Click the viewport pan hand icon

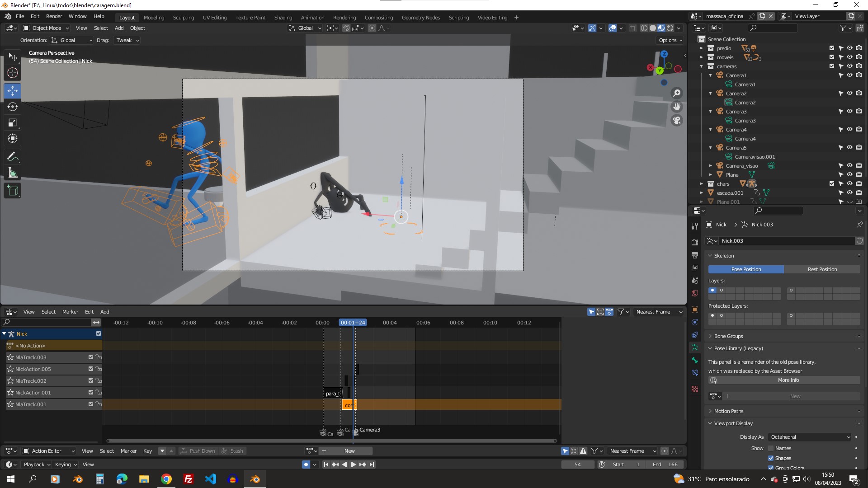[x=677, y=107]
